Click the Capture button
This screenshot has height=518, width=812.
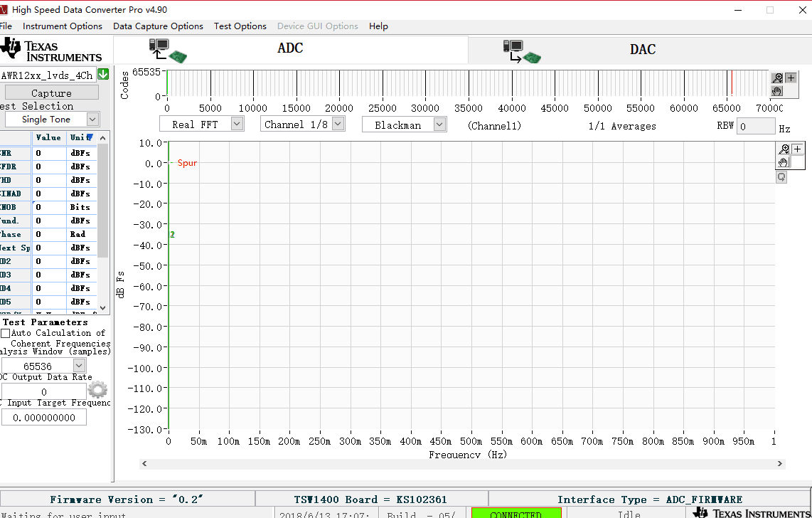coord(52,92)
